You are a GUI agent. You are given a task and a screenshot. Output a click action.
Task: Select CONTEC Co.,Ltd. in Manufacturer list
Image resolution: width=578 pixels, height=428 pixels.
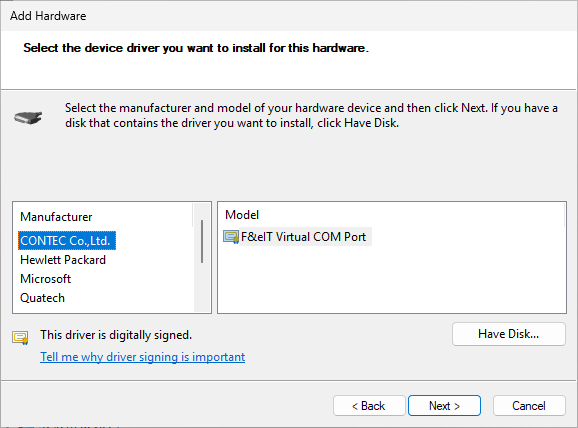click(x=67, y=241)
